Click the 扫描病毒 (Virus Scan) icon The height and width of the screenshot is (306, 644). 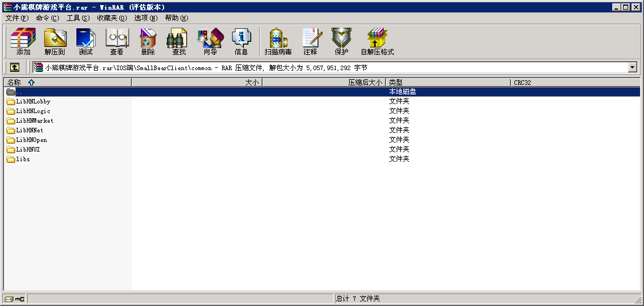tap(278, 41)
